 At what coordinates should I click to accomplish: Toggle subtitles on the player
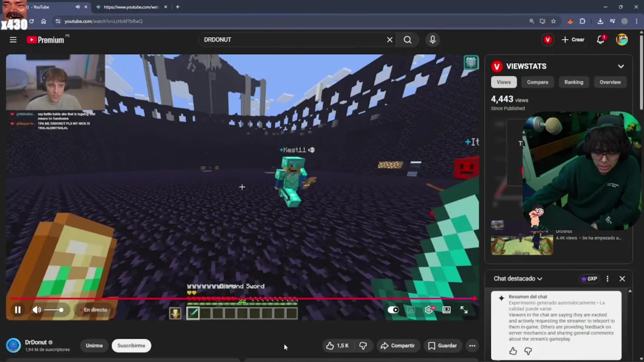tap(411, 310)
